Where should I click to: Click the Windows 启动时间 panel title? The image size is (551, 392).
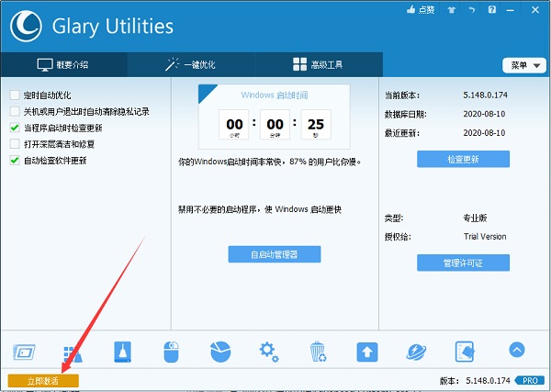(275, 95)
